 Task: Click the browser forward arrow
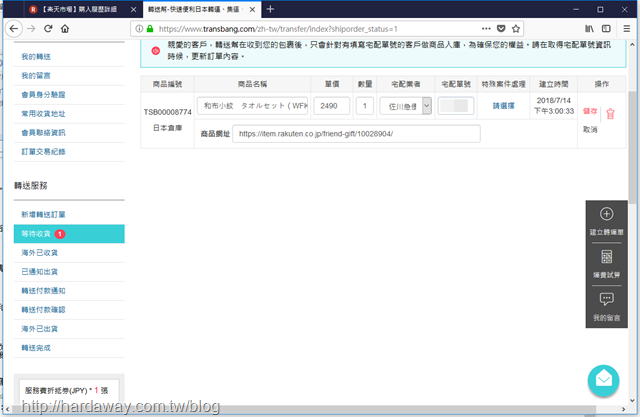tap(31, 29)
